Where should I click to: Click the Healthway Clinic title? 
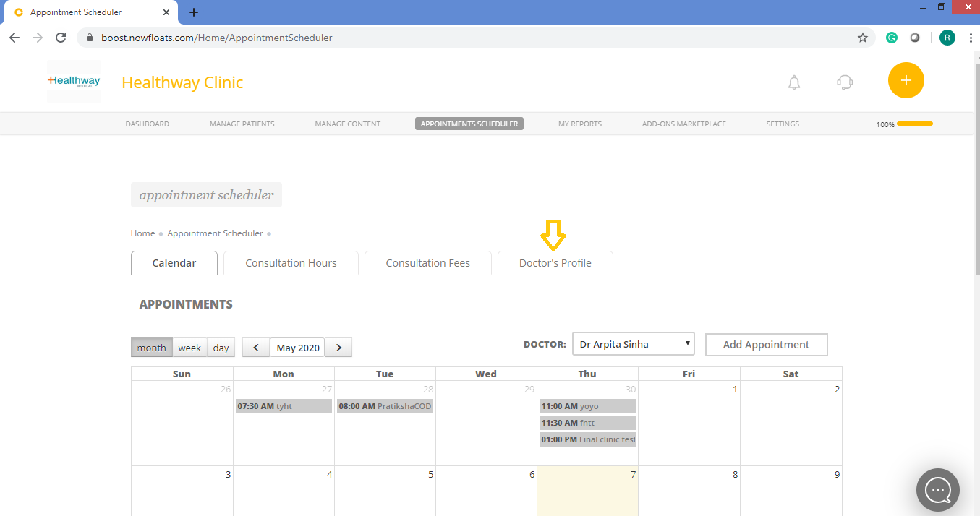tap(182, 82)
